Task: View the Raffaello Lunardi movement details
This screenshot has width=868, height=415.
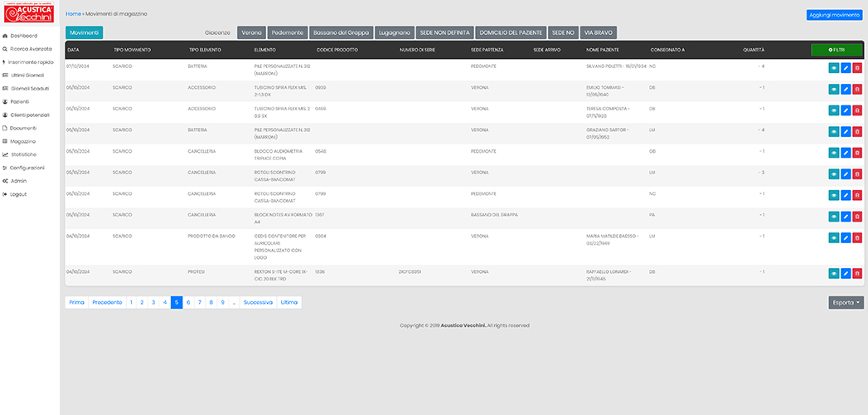Action: tap(834, 274)
